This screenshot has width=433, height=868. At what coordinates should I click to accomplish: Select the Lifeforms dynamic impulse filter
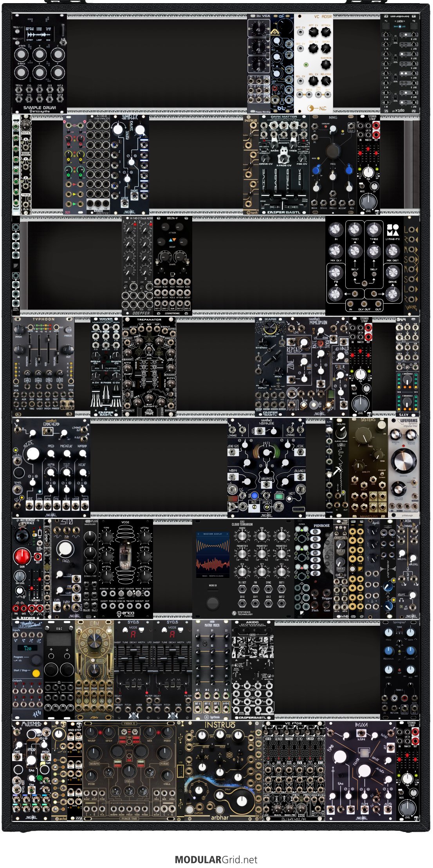[x=404, y=467]
